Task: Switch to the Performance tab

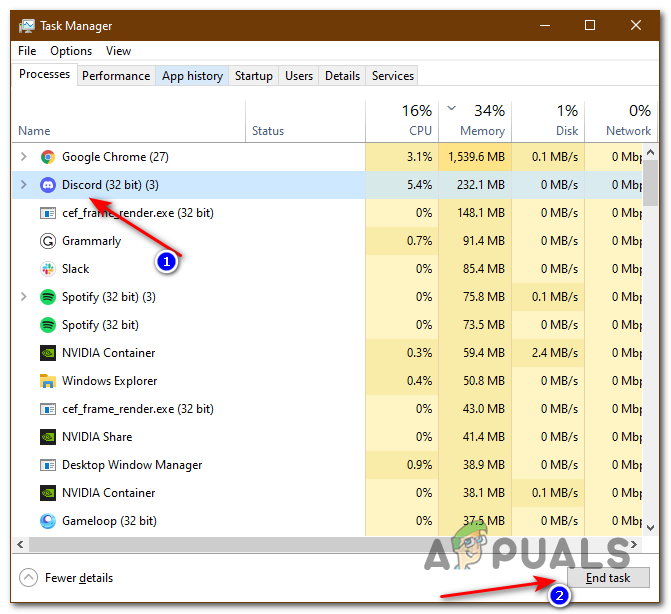Action: [116, 76]
